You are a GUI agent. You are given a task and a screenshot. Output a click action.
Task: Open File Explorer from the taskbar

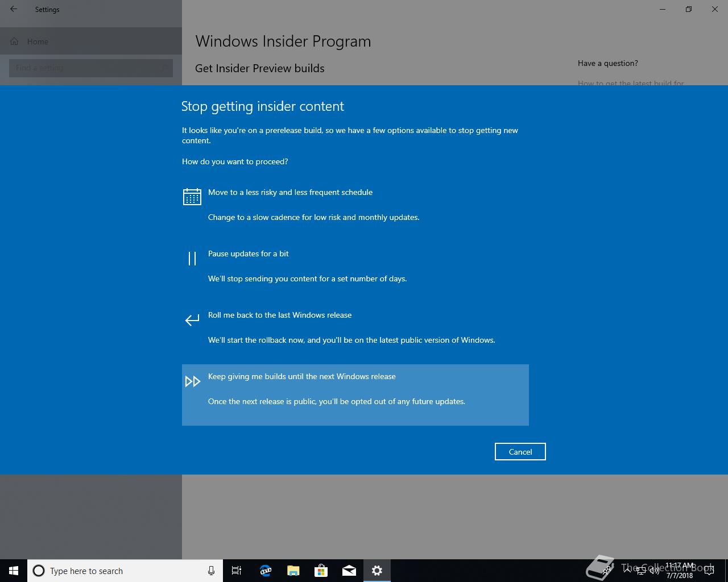[x=293, y=571]
